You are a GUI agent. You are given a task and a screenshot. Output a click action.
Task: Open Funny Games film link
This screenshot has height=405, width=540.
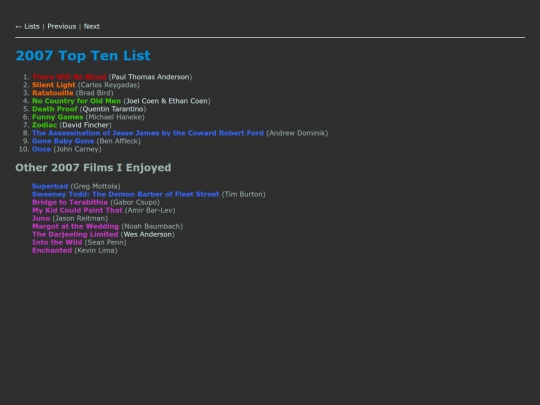(58, 117)
